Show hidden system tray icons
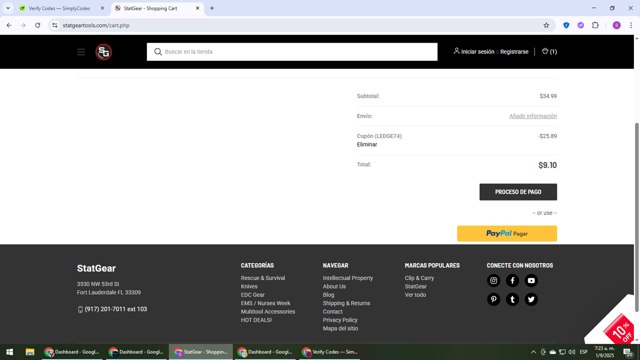 coord(533,352)
